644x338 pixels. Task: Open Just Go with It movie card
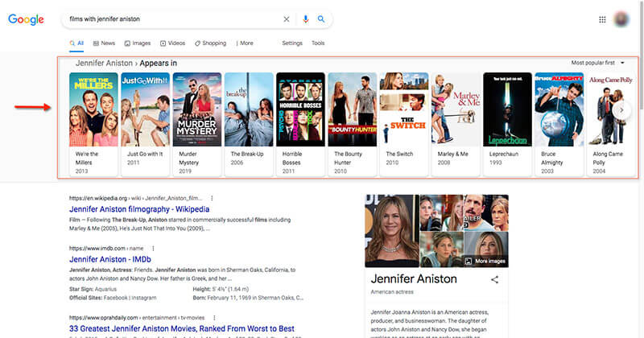[145, 124]
